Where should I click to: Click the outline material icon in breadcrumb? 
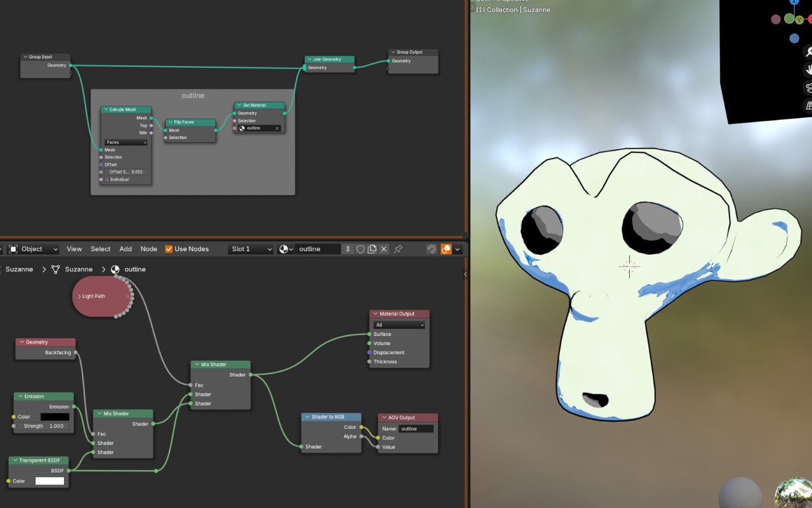point(115,270)
